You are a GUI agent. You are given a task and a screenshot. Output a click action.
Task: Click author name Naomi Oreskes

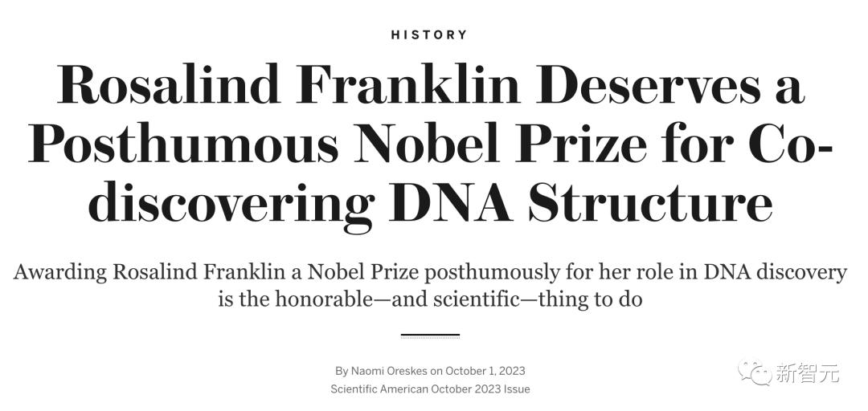point(390,371)
